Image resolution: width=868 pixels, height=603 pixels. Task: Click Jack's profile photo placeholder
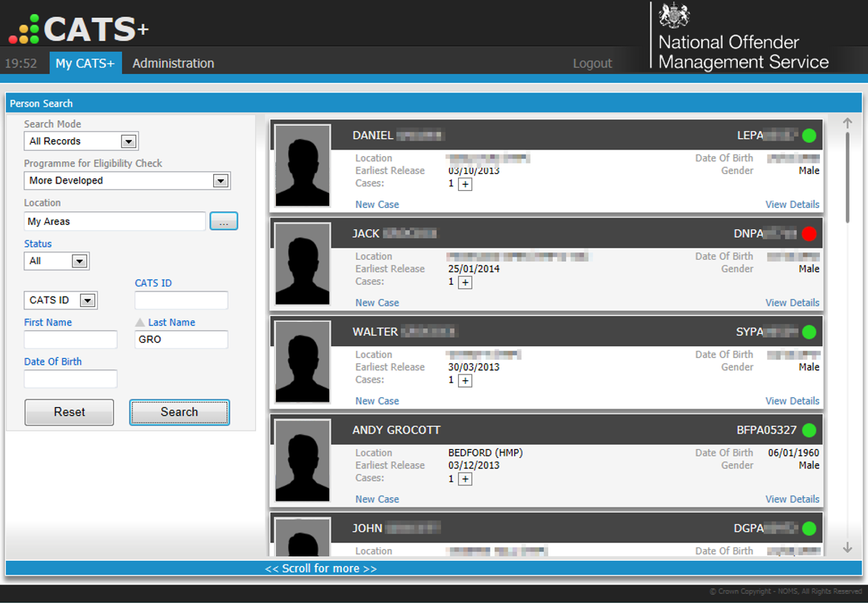point(302,264)
